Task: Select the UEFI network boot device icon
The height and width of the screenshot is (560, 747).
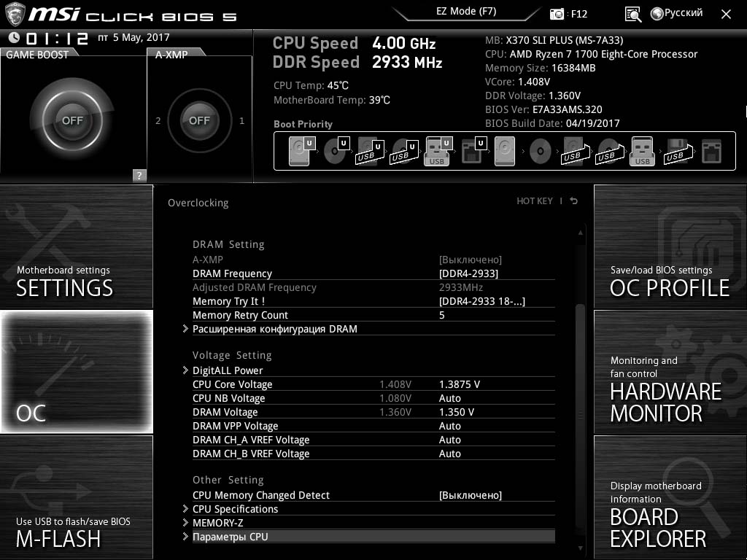Action: coord(473,151)
